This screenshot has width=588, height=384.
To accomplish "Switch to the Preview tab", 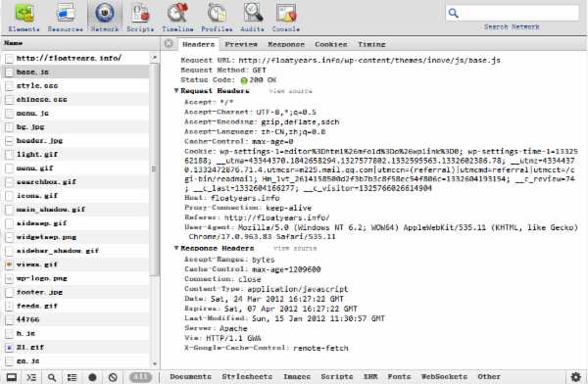I will coord(241,44).
